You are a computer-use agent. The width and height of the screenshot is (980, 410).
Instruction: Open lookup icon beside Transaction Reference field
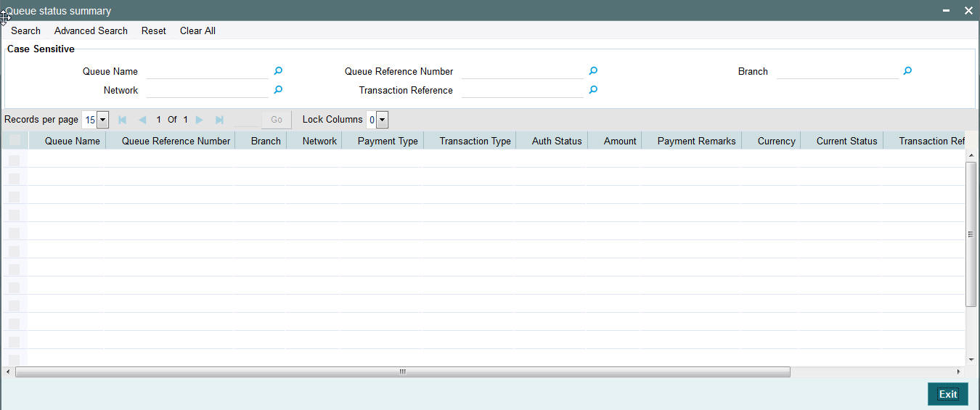tap(593, 90)
